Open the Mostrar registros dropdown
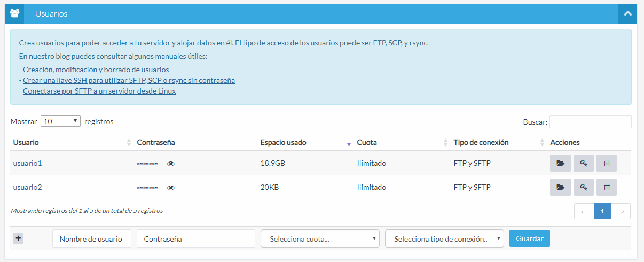The height and width of the screenshot is (262, 644). point(60,121)
